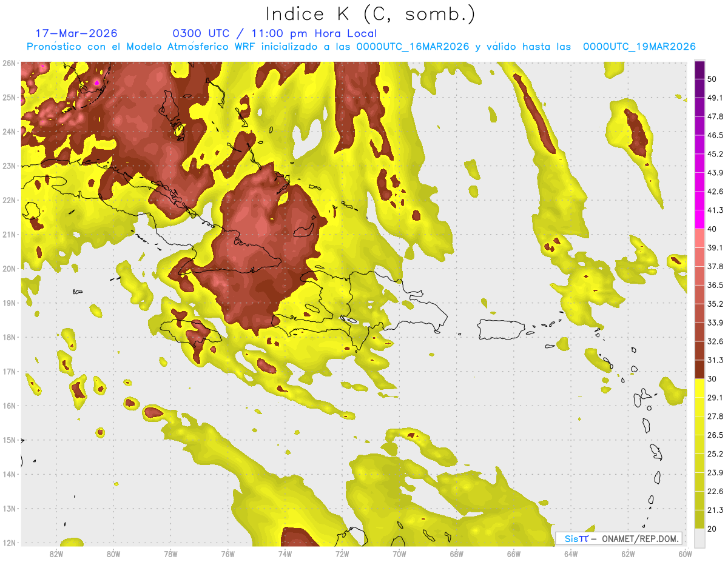Click the "37.8" colorbar label
Screen dimensions: 728x562
point(715,266)
